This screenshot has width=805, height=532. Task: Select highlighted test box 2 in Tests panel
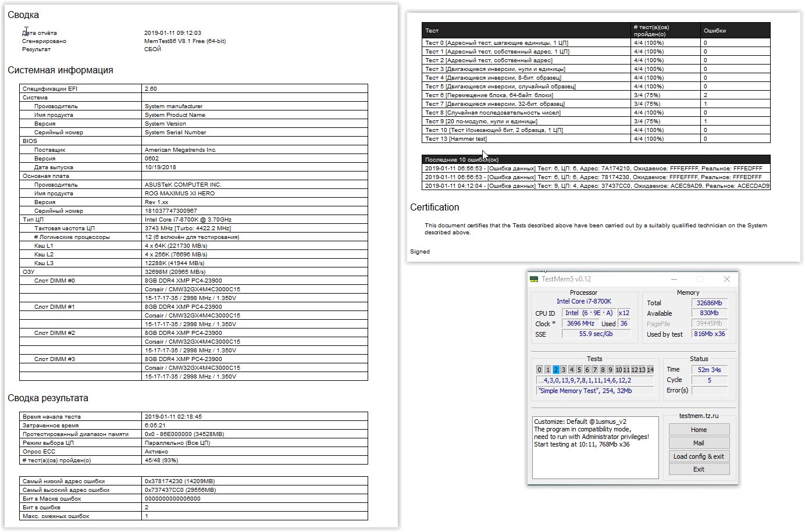pos(555,370)
